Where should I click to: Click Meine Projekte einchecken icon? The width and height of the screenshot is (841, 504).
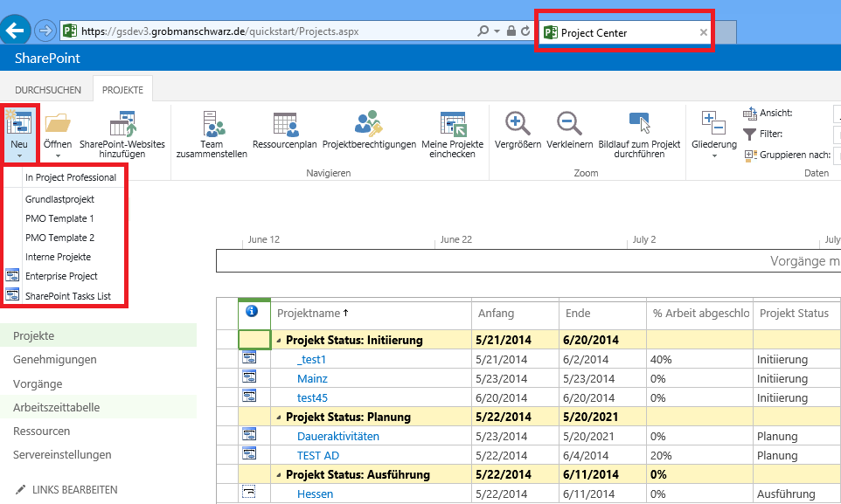[x=453, y=124]
